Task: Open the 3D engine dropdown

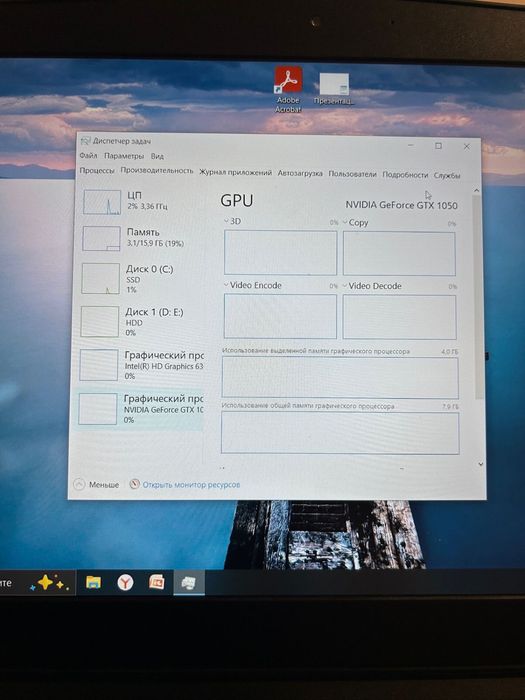Action: coord(226,221)
